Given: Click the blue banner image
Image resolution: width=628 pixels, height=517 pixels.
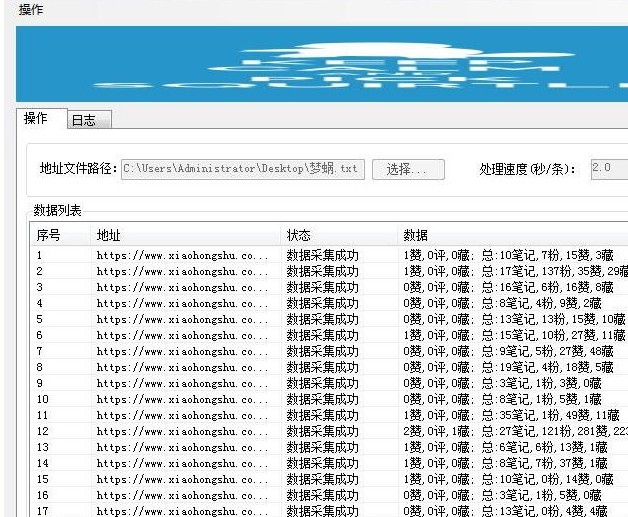Looking at the screenshot, I should [x=322, y=64].
